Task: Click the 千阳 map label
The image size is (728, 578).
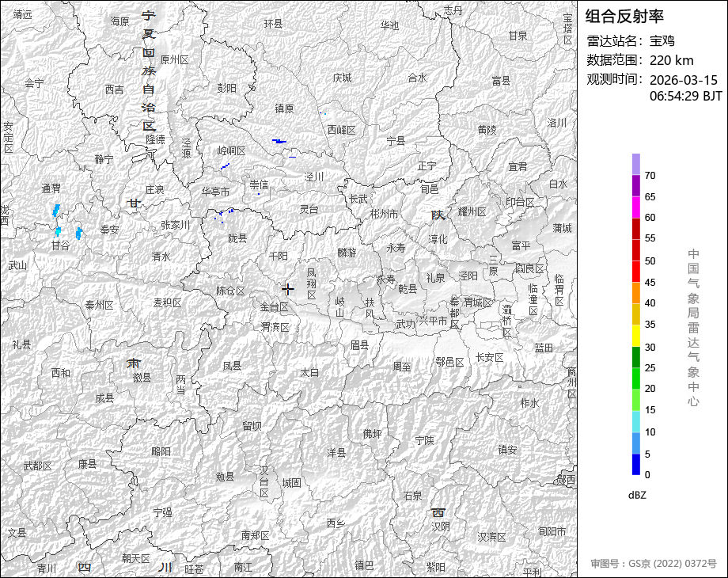Action: point(278,256)
